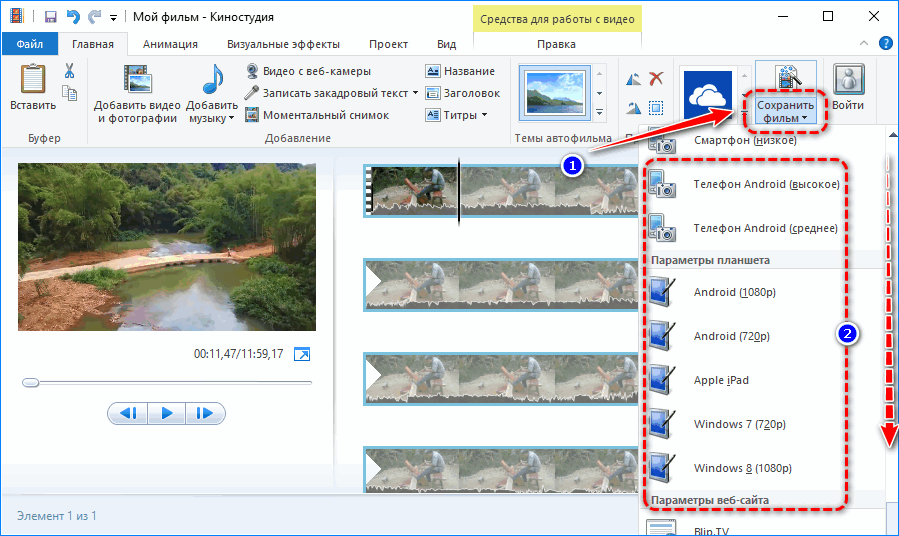Choose Windows 7 (720p) preset

point(763,424)
